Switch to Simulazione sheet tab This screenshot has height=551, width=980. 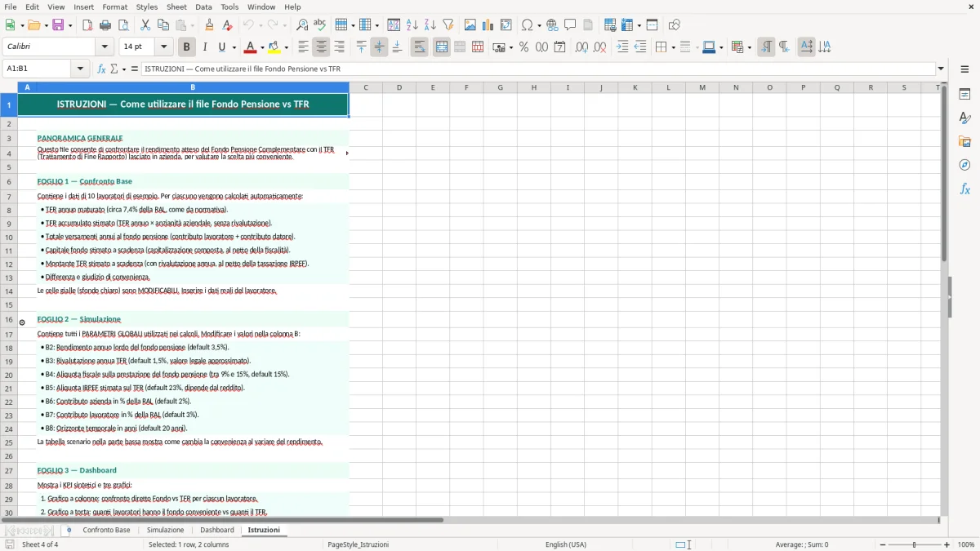point(165,531)
